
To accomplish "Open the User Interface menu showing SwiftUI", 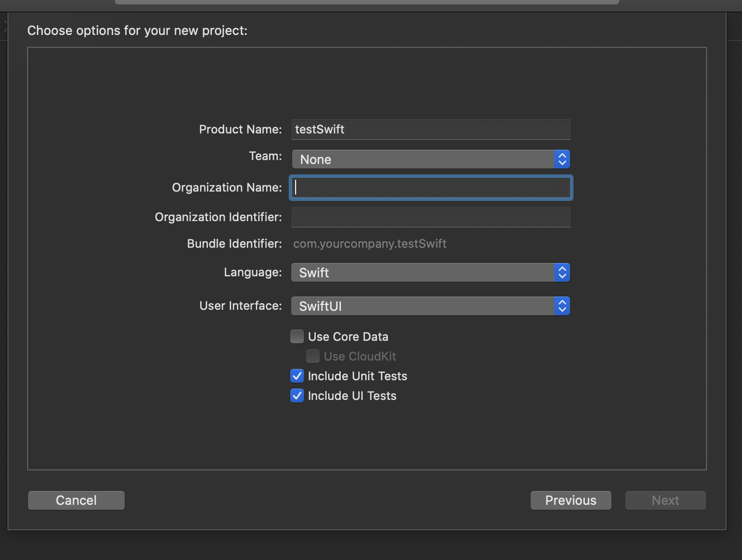I will point(423,306).
